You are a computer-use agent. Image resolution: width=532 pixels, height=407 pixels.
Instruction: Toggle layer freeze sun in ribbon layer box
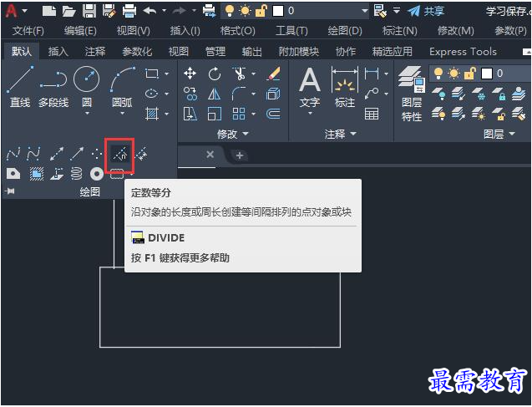(x=454, y=74)
